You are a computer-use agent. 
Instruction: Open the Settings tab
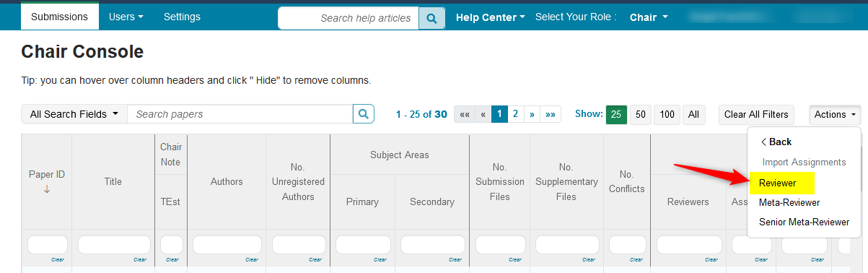pos(182,16)
